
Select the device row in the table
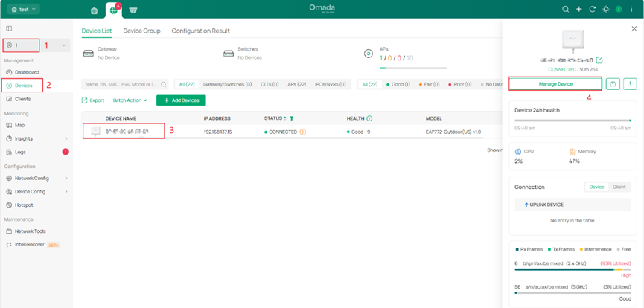point(292,132)
